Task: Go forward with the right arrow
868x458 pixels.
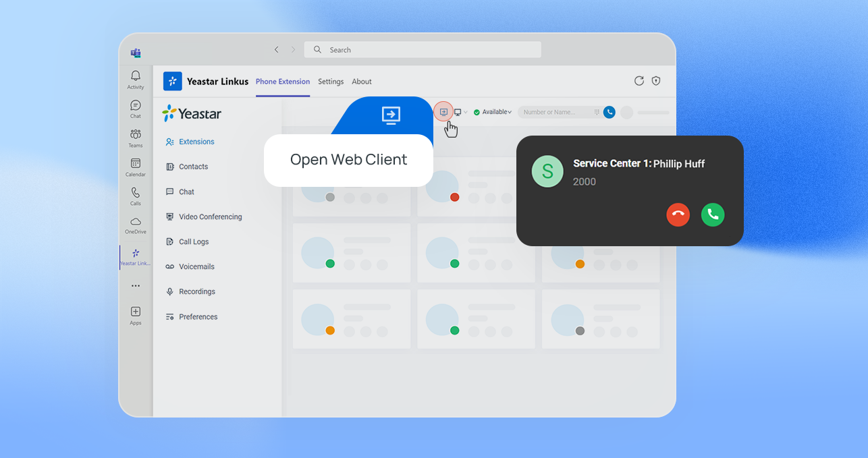Action: [293, 50]
